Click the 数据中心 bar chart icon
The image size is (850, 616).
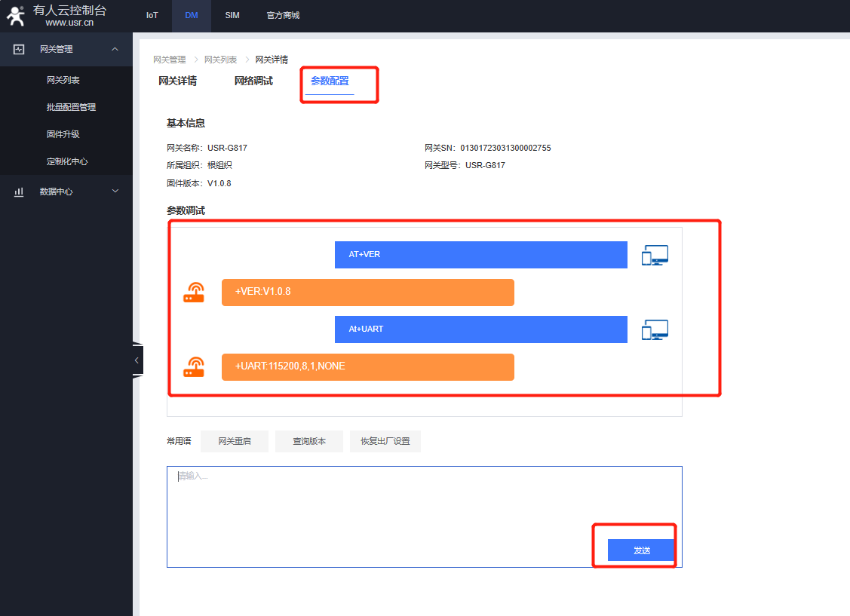coord(20,192)
